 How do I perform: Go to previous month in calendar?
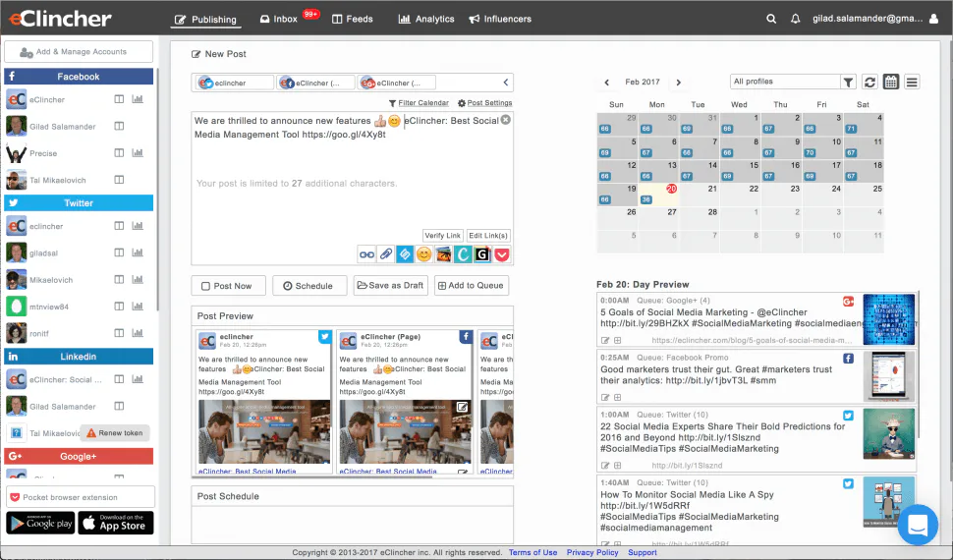coord(606,83)
